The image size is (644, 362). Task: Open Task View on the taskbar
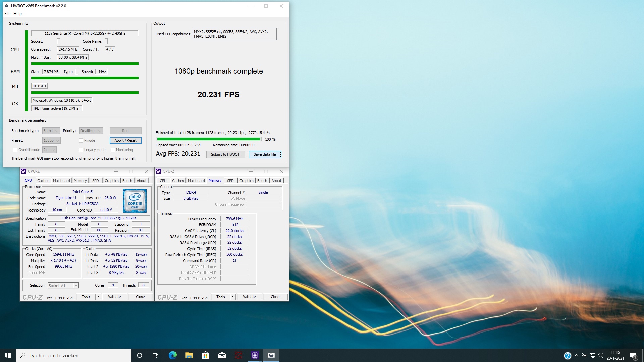pos(156,355)
